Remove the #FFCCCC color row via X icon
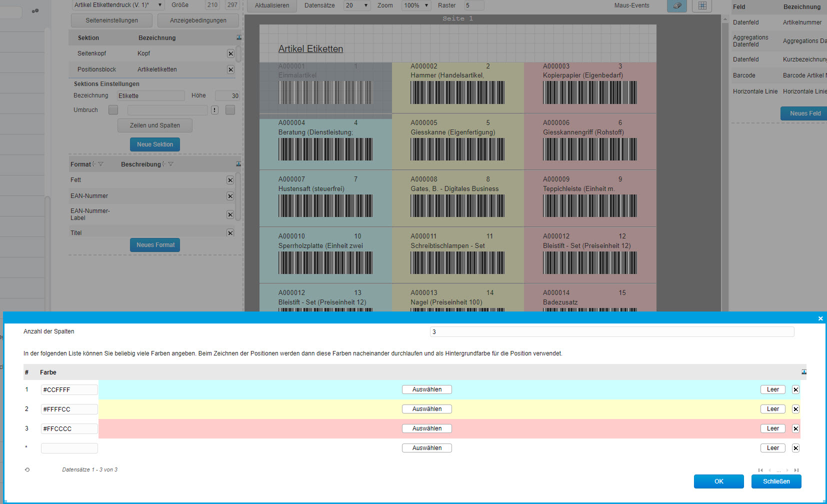 point(795,428)
